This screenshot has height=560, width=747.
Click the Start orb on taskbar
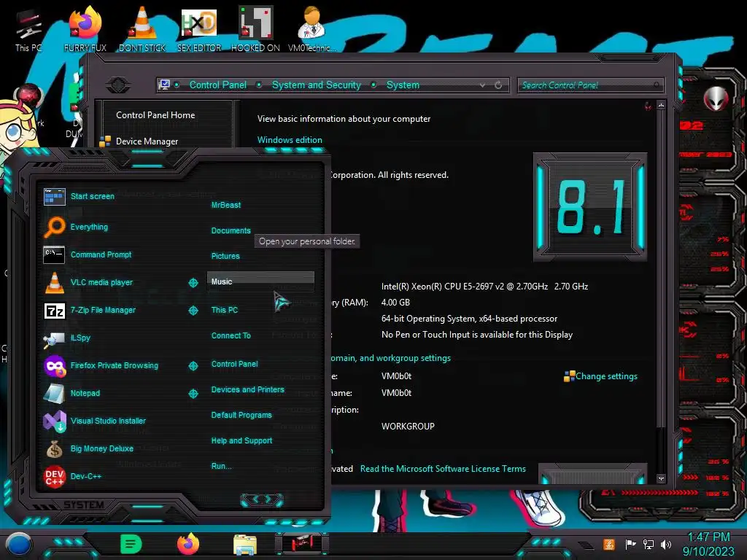point(18,544)
